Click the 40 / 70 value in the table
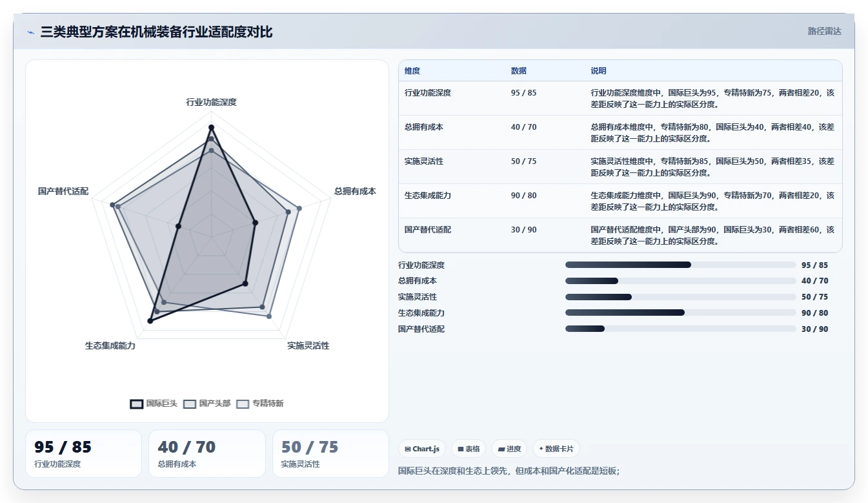Screen dimensions: 868x503 coord(523,127)
